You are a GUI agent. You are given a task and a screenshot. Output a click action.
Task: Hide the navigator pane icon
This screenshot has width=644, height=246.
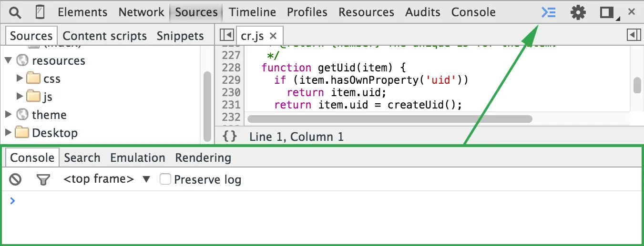tap(226, 35)
